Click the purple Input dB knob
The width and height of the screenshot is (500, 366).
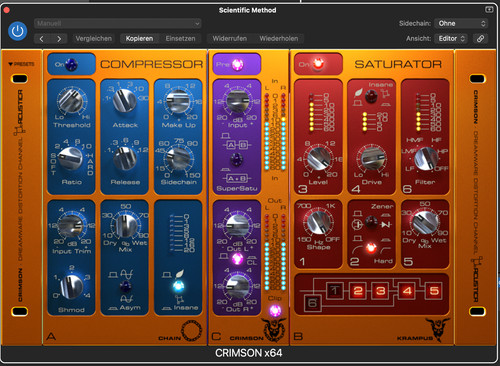tap(237, 101)
